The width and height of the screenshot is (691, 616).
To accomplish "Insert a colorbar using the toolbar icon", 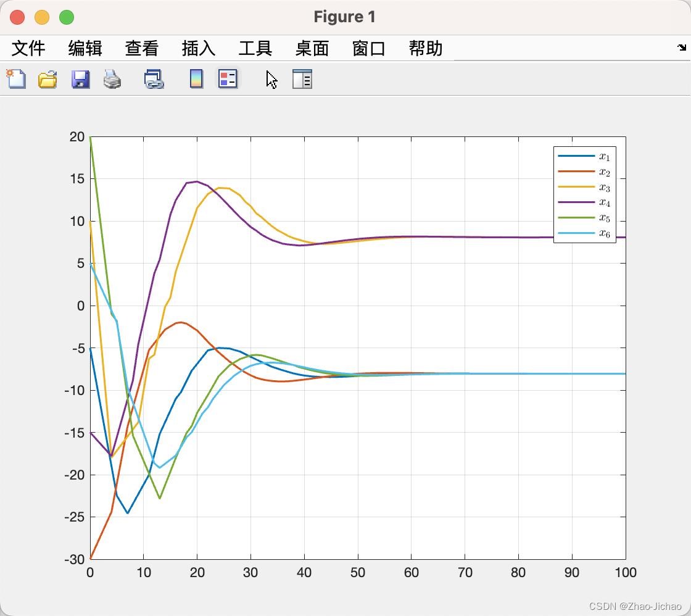I will click(x=197, y=79).
